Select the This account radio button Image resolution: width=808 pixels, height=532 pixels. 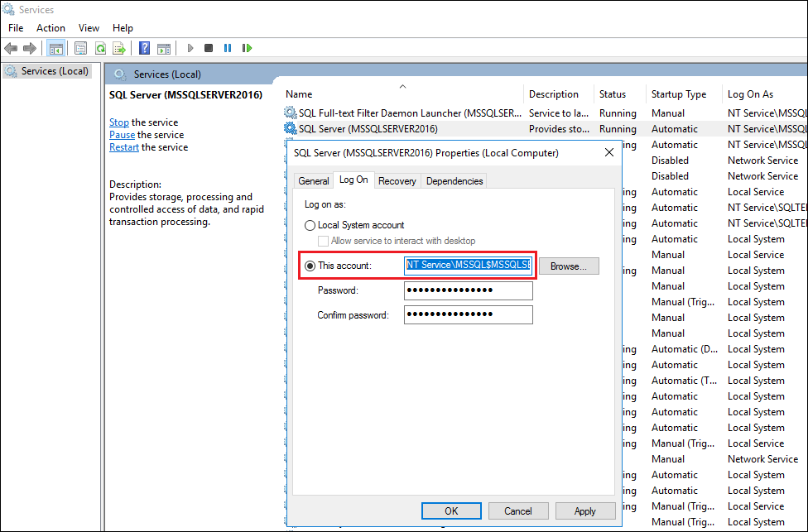(x=310, y=266)
